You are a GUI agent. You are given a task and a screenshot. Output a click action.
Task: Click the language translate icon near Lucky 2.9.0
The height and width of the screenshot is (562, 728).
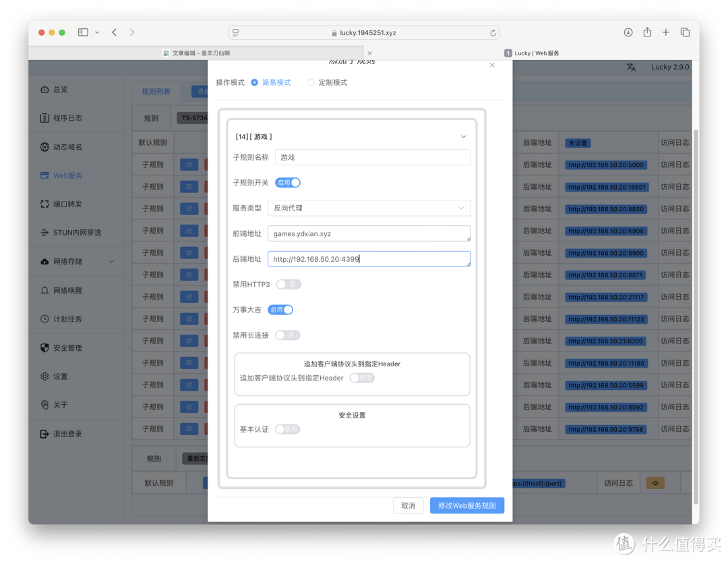[631, 67]
